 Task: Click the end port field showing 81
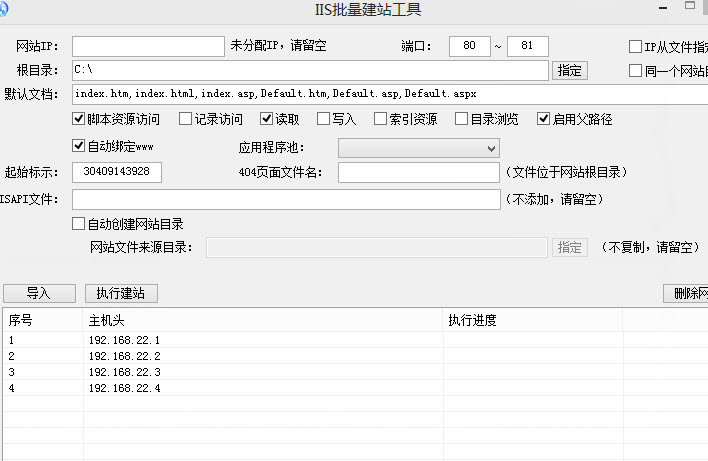click(527, 47)
